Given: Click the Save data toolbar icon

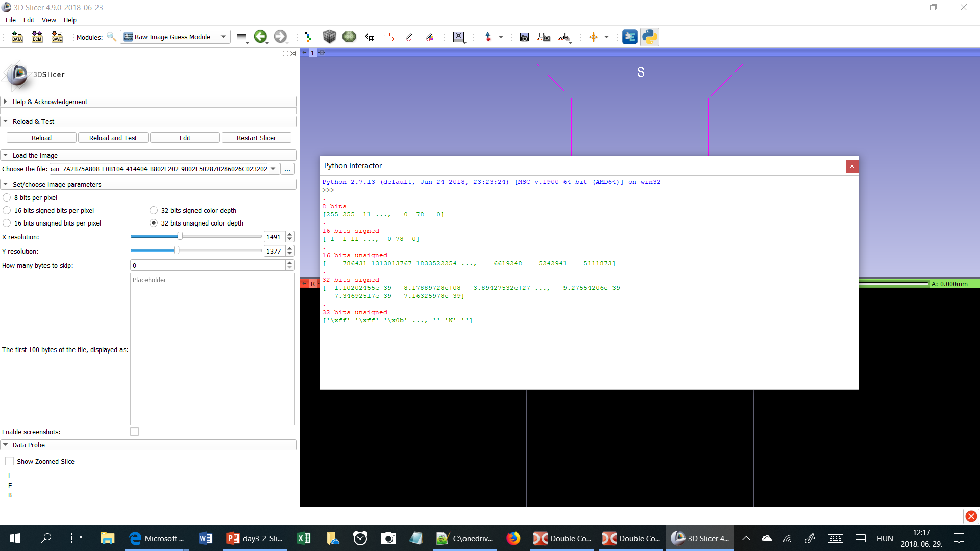Looking at the screenshot, I should point(57,37).
